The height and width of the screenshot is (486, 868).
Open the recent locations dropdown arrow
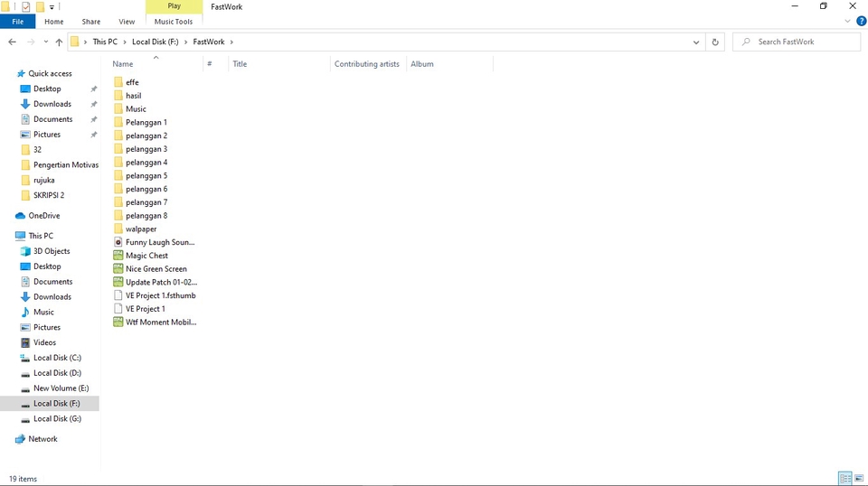point(45,42)
